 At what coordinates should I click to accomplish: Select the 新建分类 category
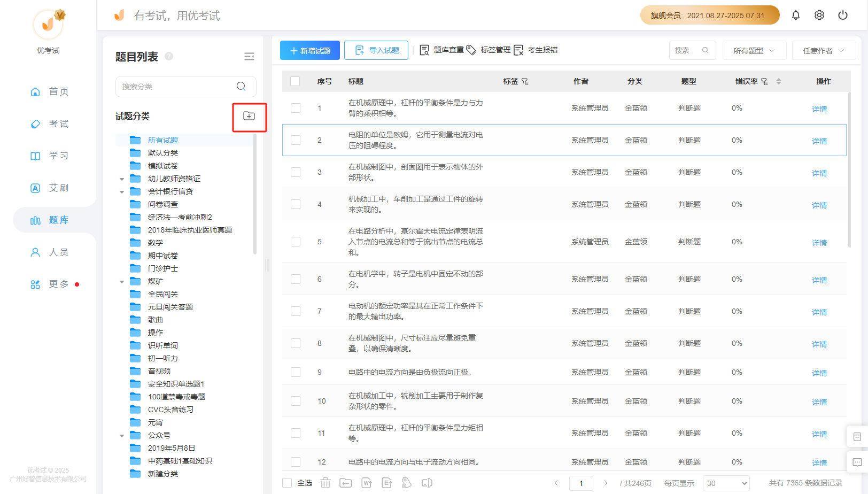[x=163, y=474]
